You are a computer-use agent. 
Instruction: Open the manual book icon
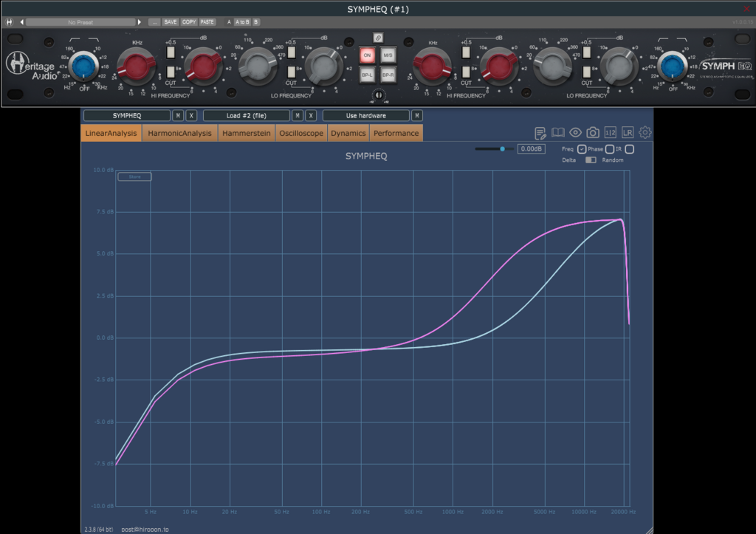[x=558, y=132]
